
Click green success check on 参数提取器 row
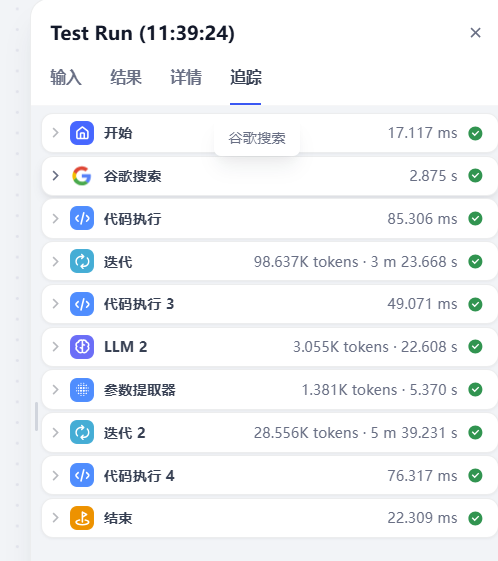pyautogui.click(x=475, y=390)
